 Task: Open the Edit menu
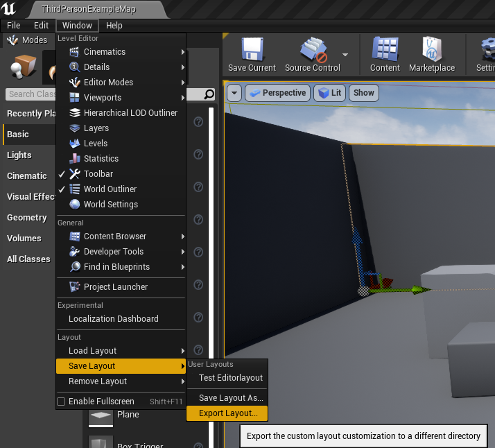click(41, 25)
